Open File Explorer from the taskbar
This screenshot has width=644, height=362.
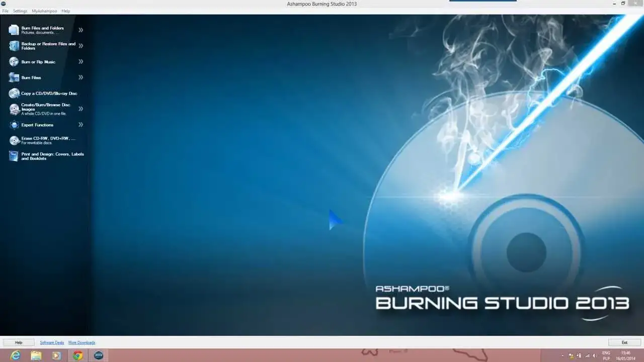click(36, 355)
